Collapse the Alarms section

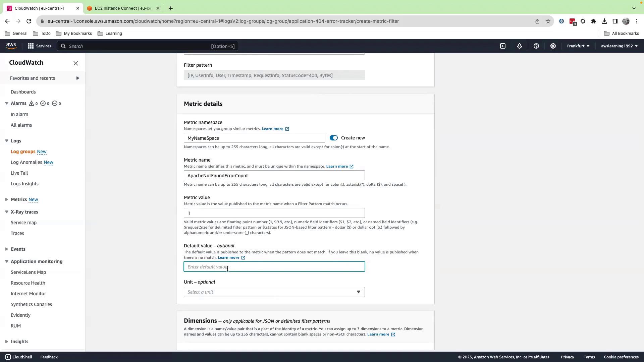[x=7, y=103]
